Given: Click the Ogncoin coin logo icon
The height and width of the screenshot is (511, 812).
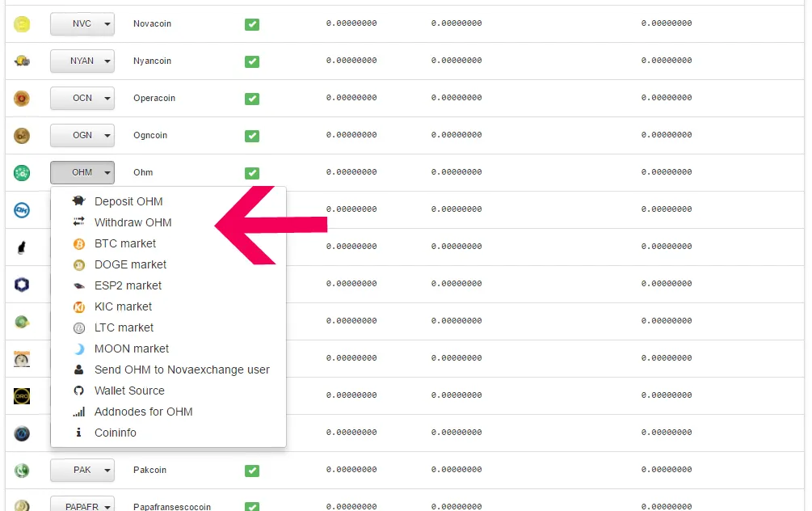Looking at the screenshot, I should (x=22, y=136).
